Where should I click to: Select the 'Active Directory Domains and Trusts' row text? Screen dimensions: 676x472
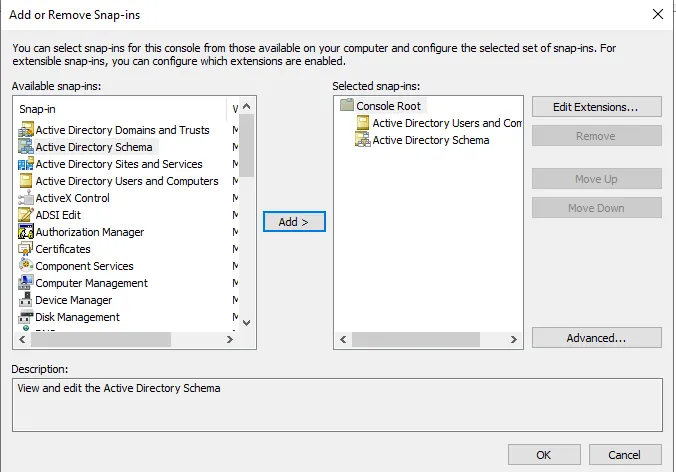pos(122,130)
